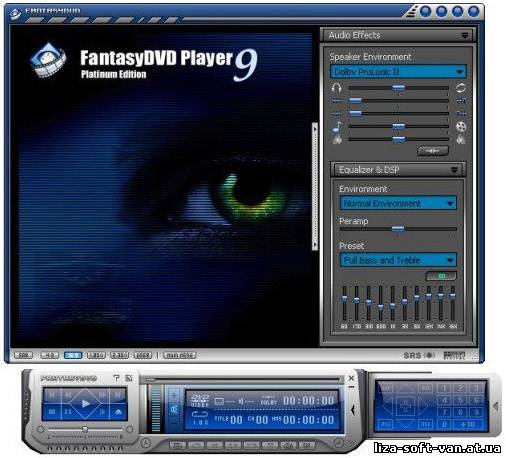Click the leftmost round blue title bar button
506x458 pixels.
point(425,12)
